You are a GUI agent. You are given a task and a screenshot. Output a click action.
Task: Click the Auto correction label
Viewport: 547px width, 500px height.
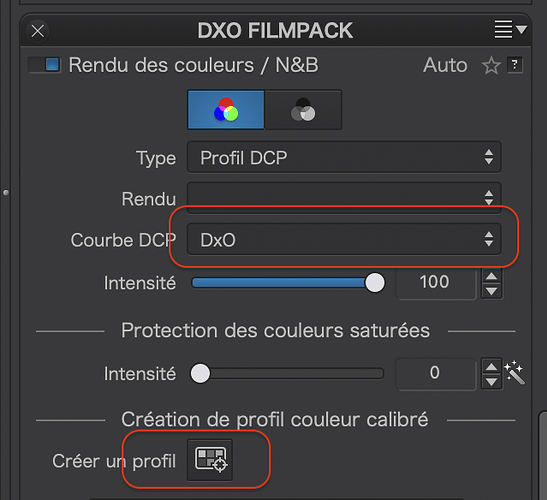click(x=445, y=65)
